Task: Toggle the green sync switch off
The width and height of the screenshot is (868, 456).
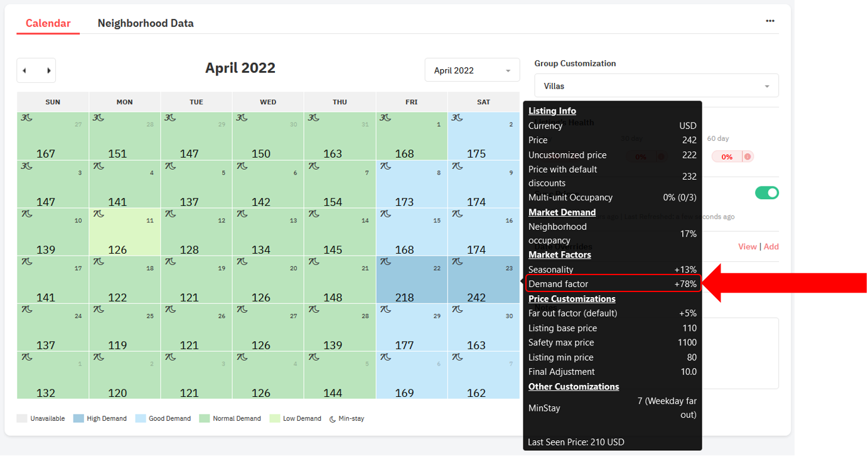Action: (766, 193)
